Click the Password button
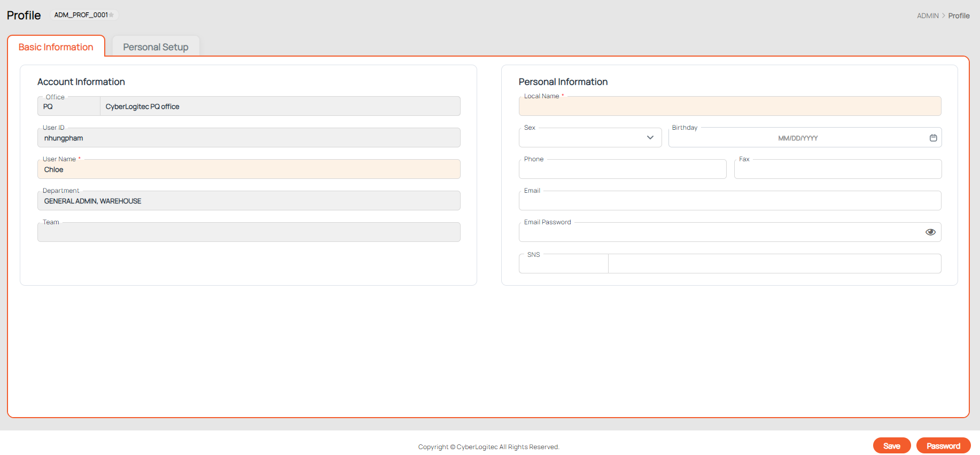Screen dimensions: 980x455 (x=943, y=445)
